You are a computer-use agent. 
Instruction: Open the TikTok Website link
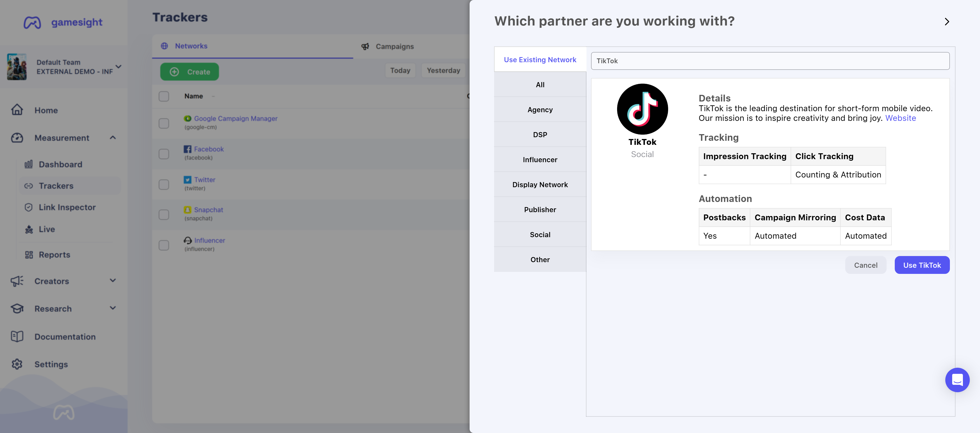tap(900, 118)
